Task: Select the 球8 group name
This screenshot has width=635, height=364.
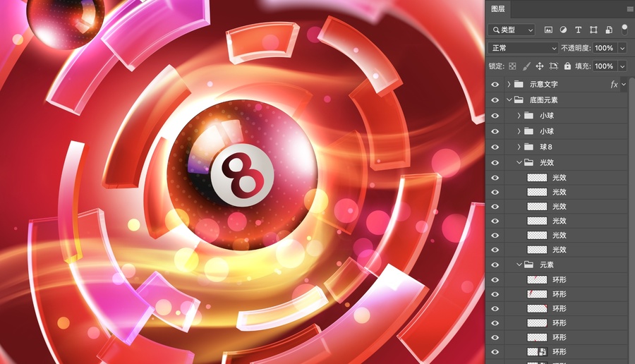Action: tap(546, 147)
